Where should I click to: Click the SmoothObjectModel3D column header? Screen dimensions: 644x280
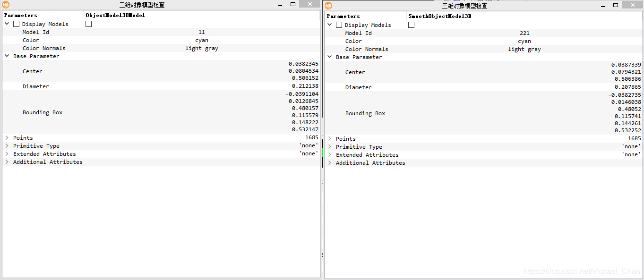tap(440, 16)
